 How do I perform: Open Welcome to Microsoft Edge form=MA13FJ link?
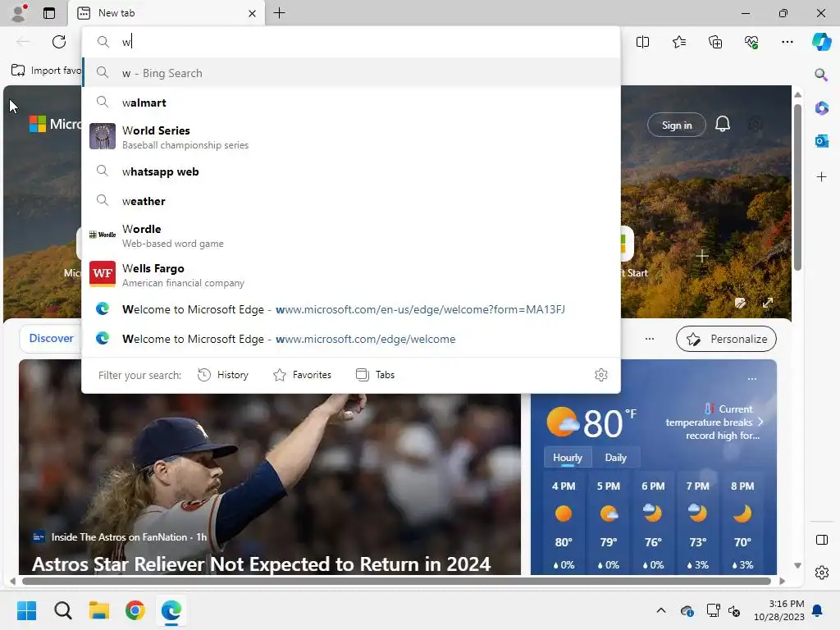351,309
